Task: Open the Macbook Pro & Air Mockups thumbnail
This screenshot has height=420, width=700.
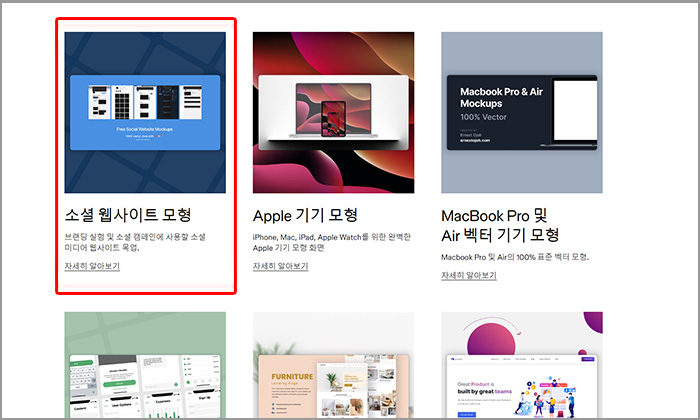Action: (x=522, y=112)
